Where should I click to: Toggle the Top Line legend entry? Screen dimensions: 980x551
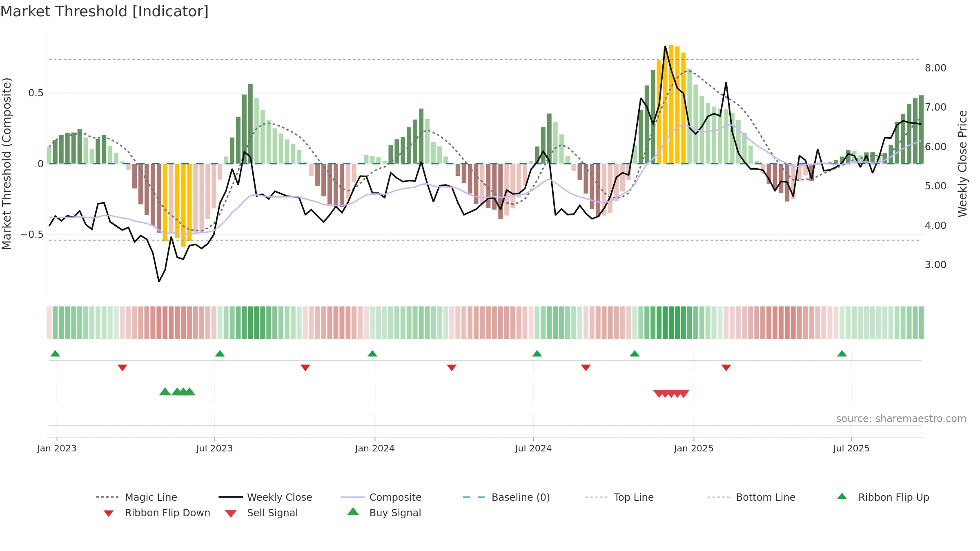(x=619, y=497)
